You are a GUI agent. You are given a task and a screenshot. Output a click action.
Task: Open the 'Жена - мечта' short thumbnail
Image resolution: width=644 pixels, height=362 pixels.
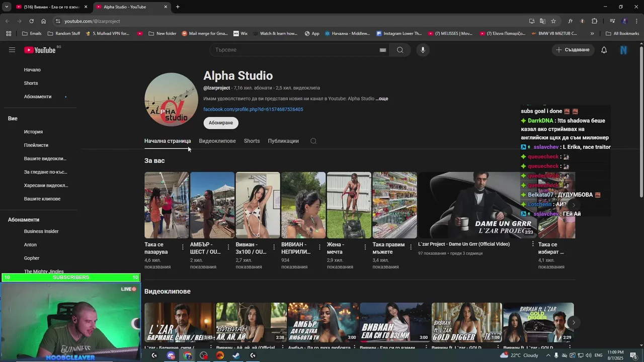(349, 205)
